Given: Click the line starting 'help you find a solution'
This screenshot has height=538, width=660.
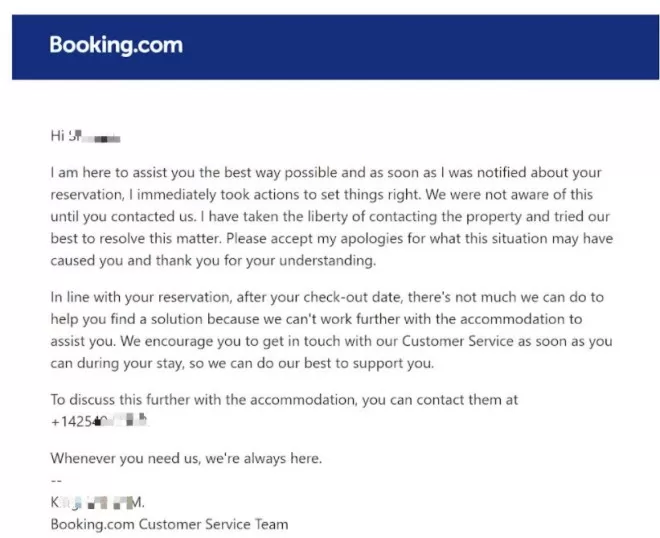Looking at the screenshot, I should (x=316, y=320).
